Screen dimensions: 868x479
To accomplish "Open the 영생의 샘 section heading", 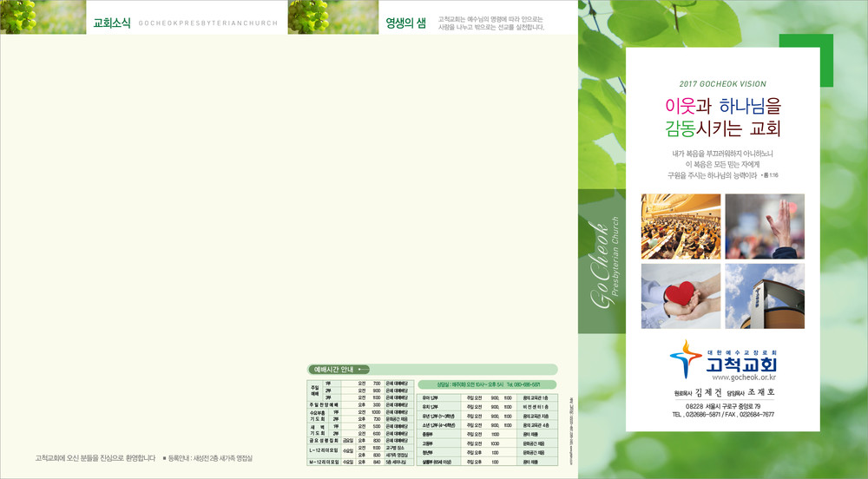I will click(405, 23).
